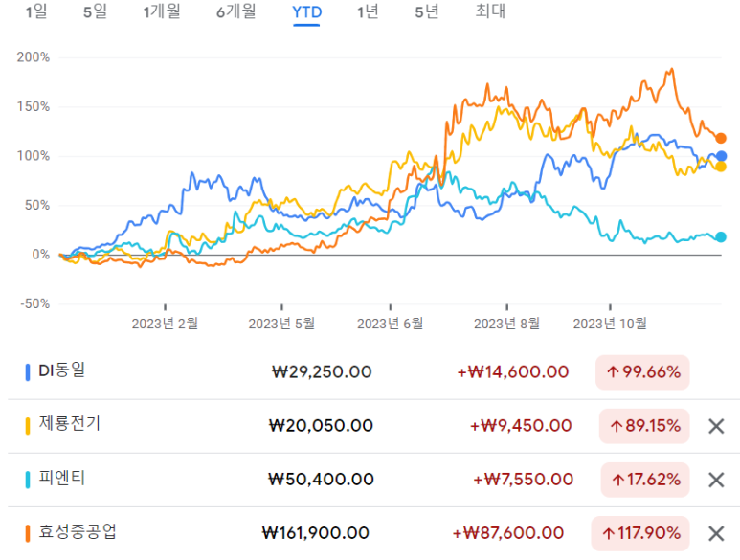Click the orange endpoint dot on chart
Image resolution: width=740 pixels, height=560 pixels.
(x=721, y=138)
